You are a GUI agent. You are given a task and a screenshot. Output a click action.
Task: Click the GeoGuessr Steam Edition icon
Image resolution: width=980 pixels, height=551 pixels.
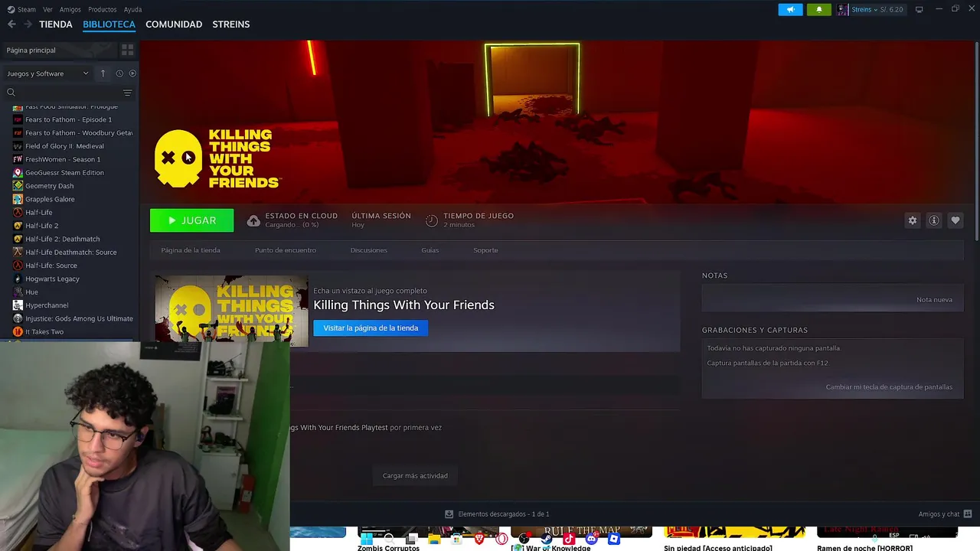18,173
